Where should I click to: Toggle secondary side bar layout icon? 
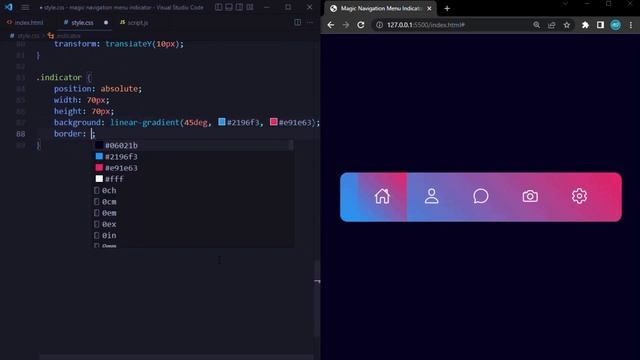239,7
